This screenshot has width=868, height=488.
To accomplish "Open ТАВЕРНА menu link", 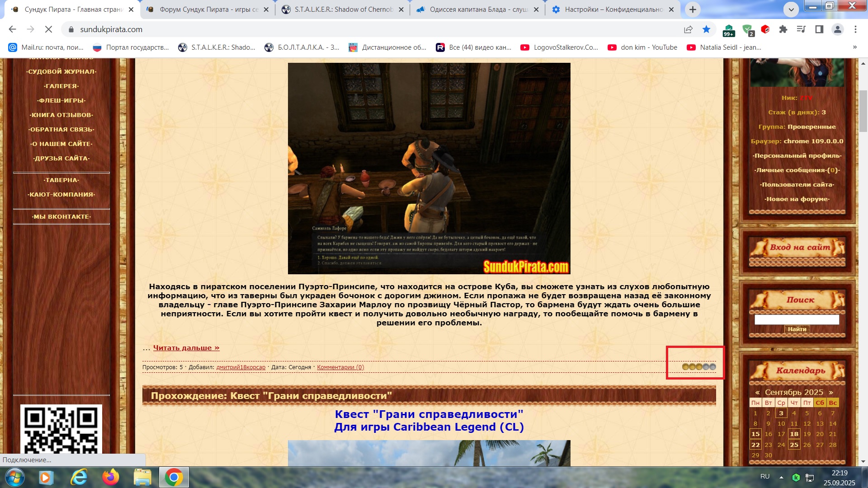I will click(x=61, y=180).
